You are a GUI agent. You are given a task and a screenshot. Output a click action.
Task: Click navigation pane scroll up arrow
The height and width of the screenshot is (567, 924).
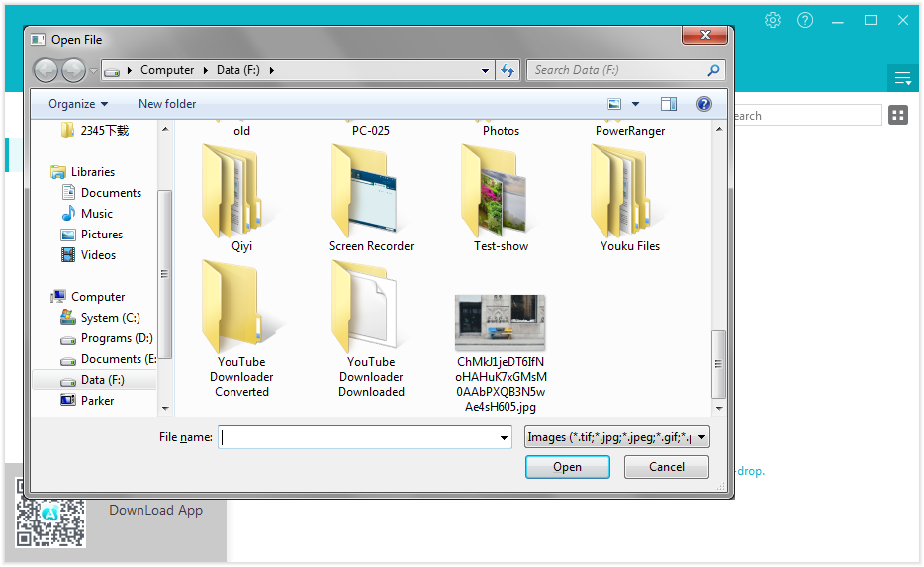pyautogui.click(x=165, y=129)
